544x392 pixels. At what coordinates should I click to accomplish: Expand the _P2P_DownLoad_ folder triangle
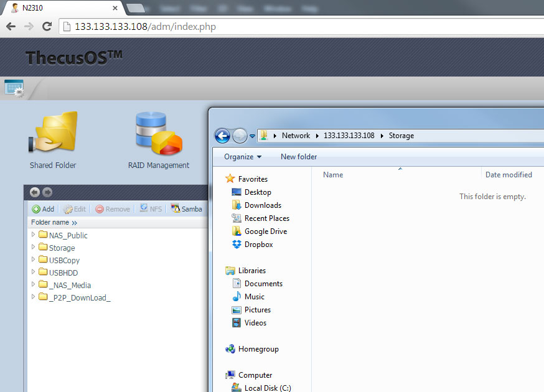[x=34, y=297]
